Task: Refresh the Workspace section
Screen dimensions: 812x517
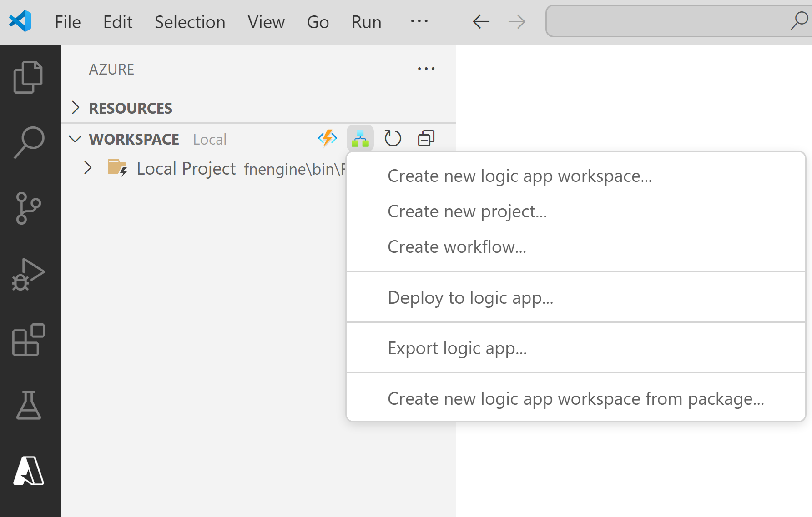Action: [393, 138]
